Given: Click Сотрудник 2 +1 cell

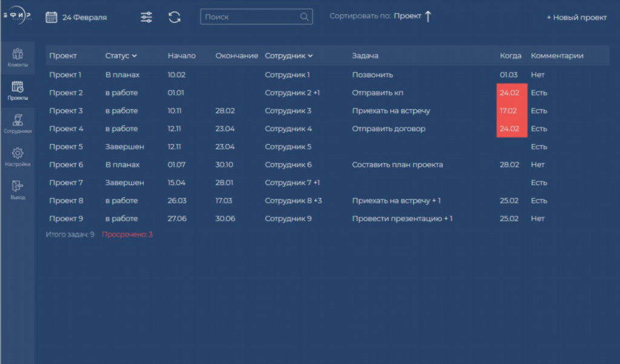Looking at the screenshot, I should [x=292, y=93].
